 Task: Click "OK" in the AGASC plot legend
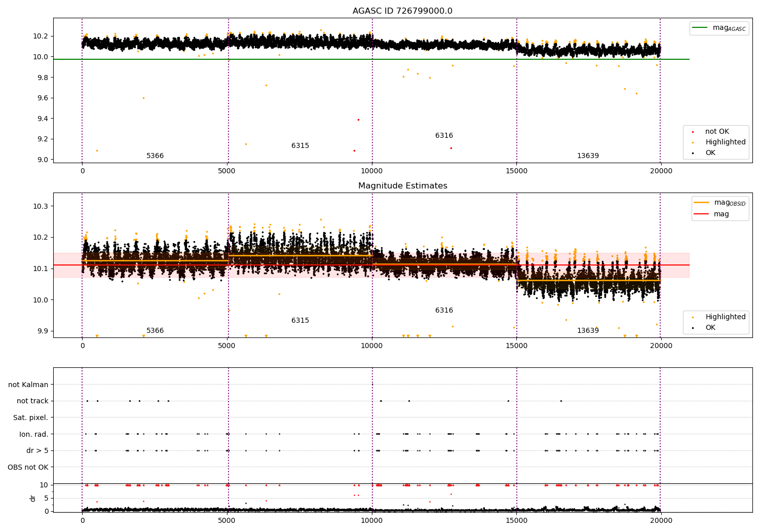(x=710, y=153)
